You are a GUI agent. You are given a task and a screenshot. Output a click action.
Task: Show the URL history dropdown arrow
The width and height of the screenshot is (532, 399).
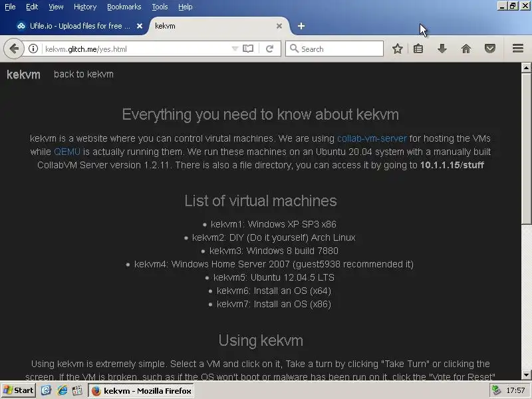pyautogui.click(x=235, y=49)
